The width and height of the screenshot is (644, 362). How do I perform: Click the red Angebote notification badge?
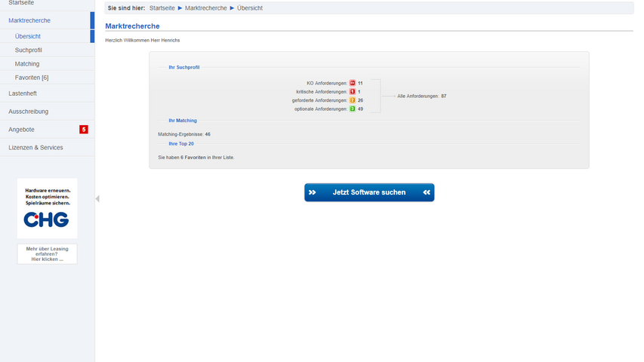coord(84,130)
